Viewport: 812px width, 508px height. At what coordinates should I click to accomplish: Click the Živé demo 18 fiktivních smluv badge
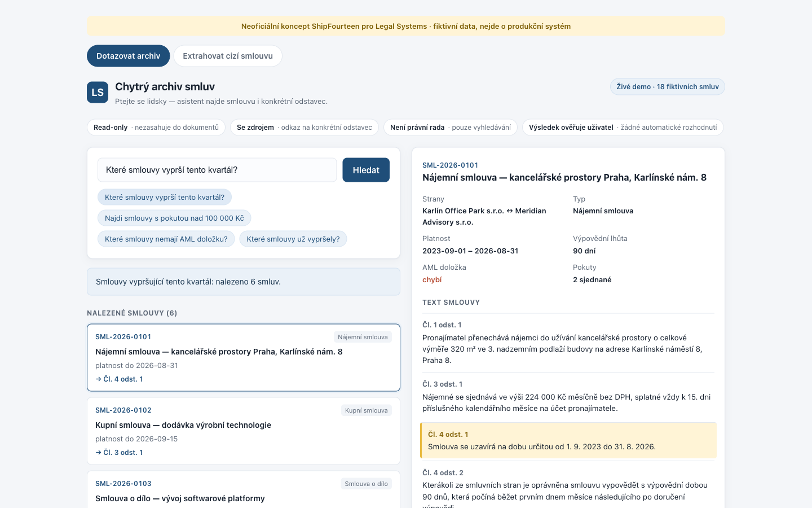coord(668,87)
